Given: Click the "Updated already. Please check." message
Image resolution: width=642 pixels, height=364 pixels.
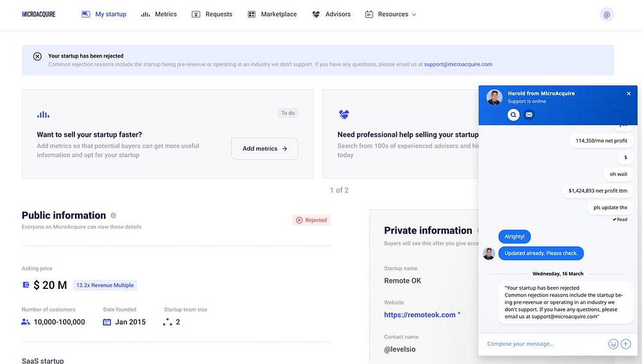Looking at the screenshot, I should [x=541, y=254].
